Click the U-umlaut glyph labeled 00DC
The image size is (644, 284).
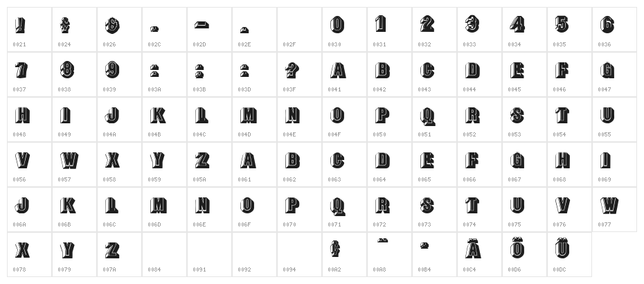click(x=562, y=248)
